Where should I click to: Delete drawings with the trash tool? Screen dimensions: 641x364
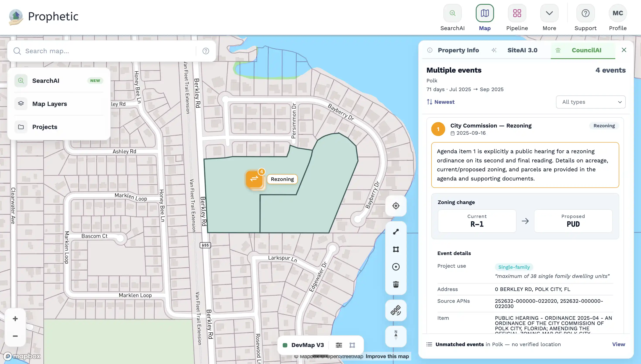tap(396, 284)
